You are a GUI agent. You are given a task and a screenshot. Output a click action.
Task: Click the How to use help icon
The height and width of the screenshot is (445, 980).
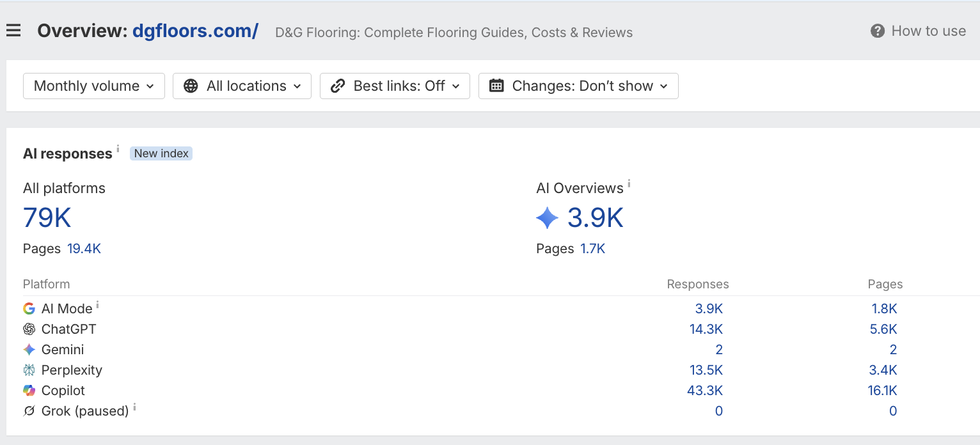coord(878,31)
